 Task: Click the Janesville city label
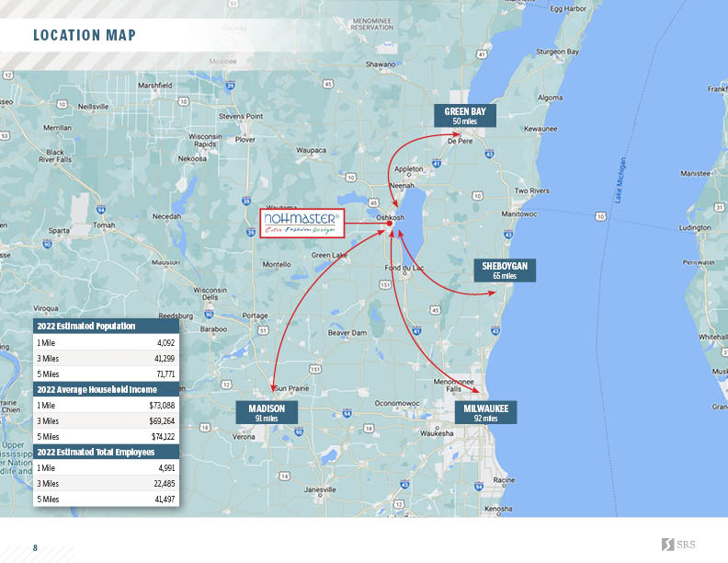(x=320, y=489)
